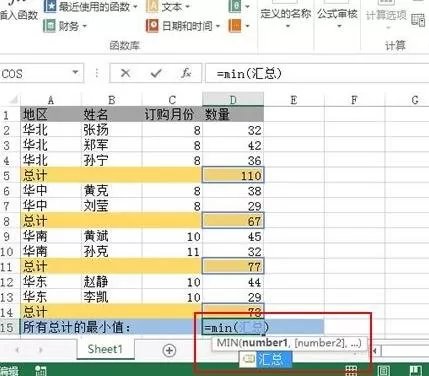Viewport: 429px width, 376px height.
Task: Click the formula bar containing =min(汇总)
Action: pos(317,73)
